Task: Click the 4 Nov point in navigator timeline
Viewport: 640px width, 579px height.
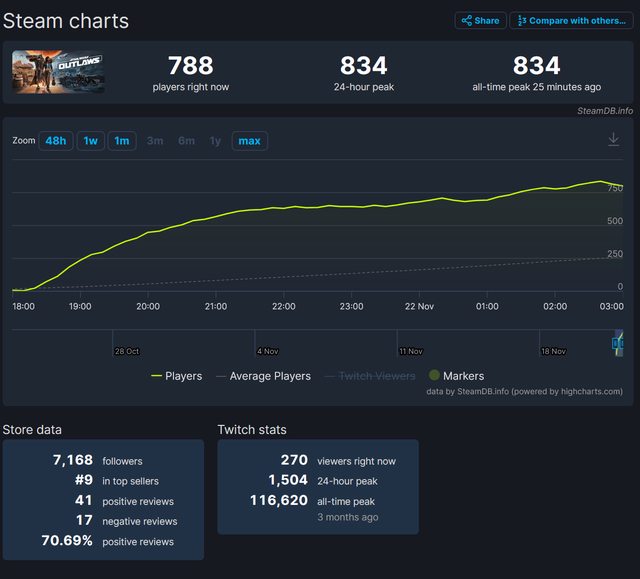Action: (x=267, y=351)
